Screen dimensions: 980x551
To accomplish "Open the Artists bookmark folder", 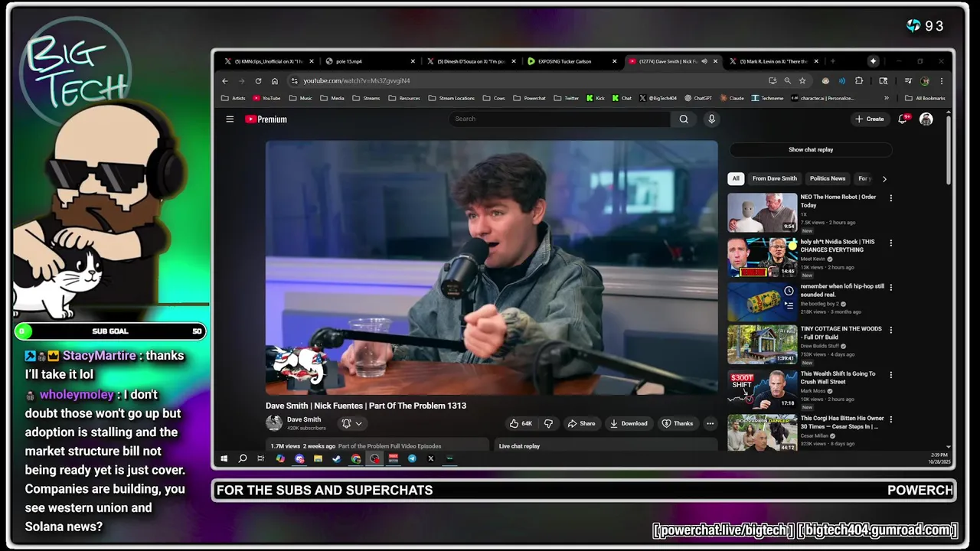I will pyautogui.click(x=234, y=98).
